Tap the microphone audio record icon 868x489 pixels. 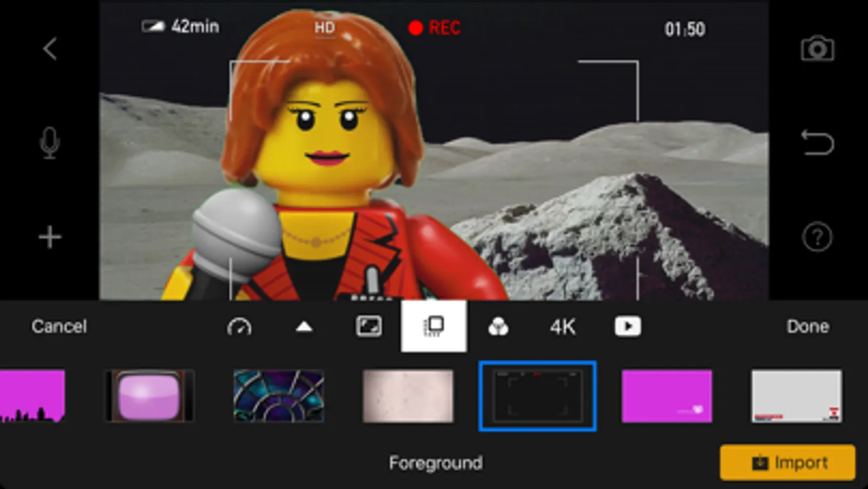coord(50,143)
